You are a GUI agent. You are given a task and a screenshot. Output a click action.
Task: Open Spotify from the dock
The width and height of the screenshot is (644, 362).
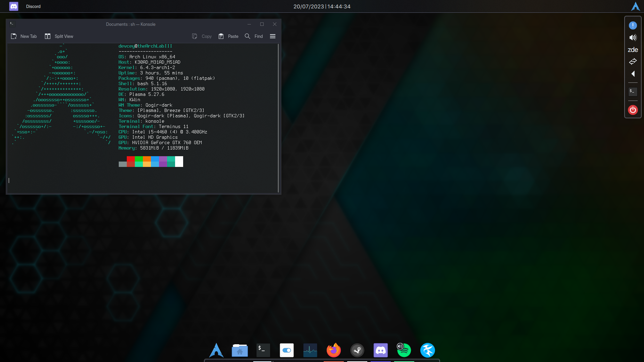coord(404,350)
